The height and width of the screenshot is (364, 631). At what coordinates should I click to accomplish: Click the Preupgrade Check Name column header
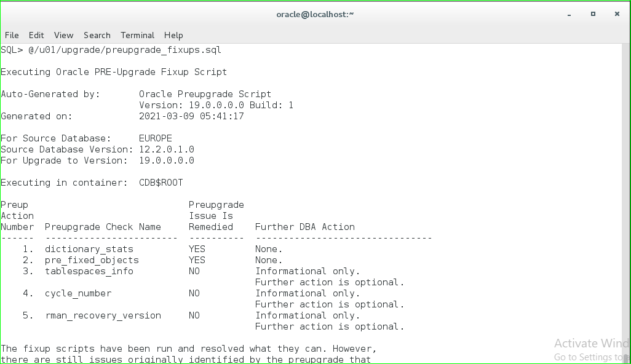pos(103,227)
